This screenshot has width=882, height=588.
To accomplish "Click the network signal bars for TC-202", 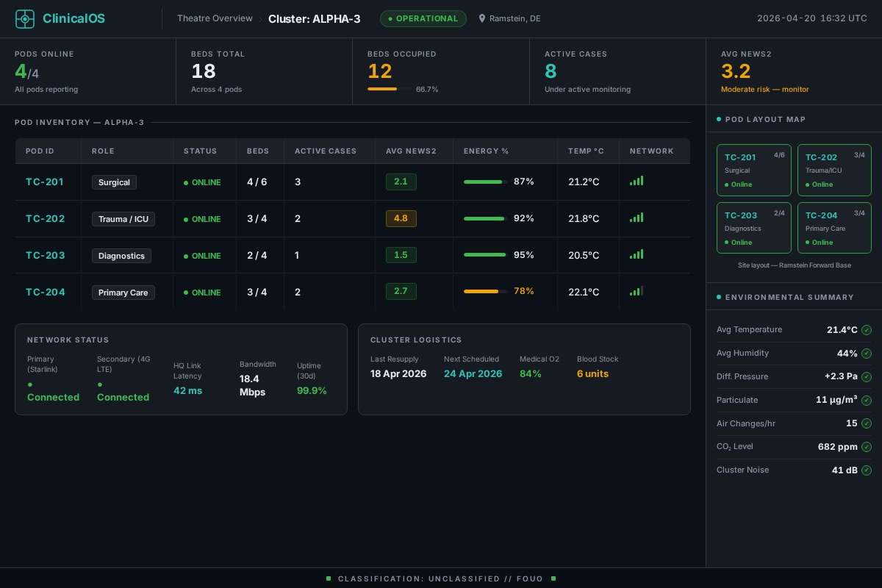I will point(637,218).
